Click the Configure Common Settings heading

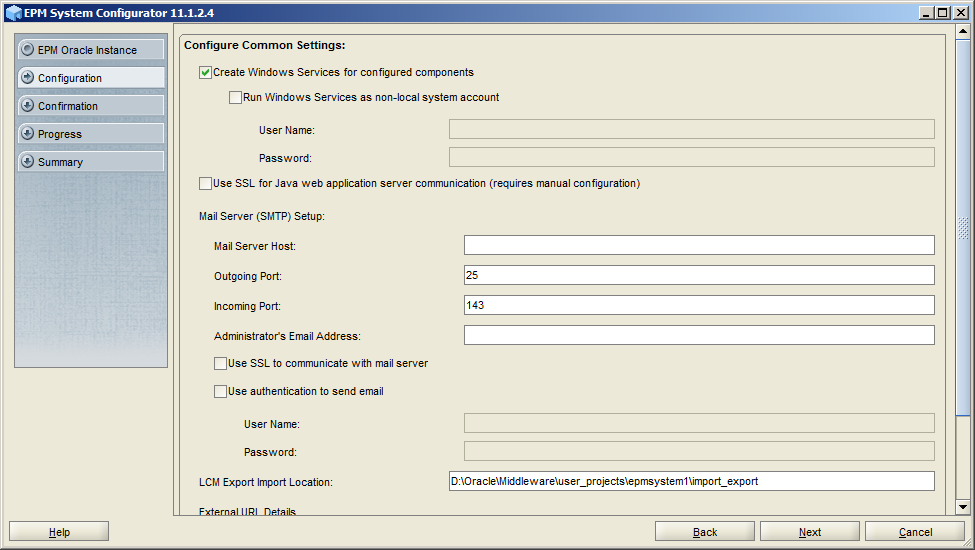[x=264, y=45]
